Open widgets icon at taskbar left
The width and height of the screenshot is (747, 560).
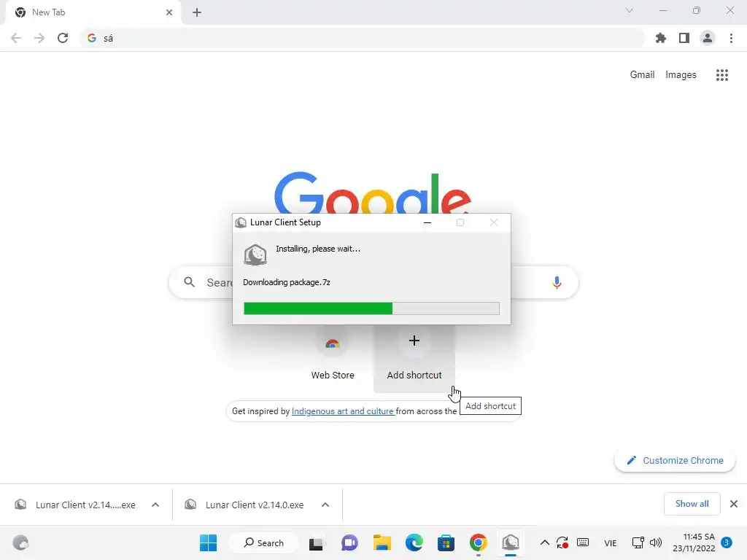pos(20,542)
